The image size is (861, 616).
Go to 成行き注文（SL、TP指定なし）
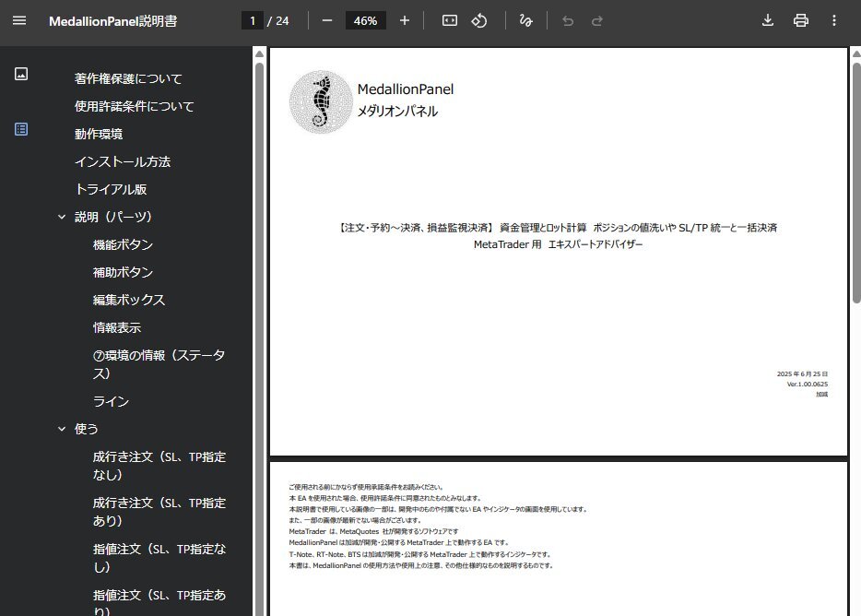[x=159, y=466]
